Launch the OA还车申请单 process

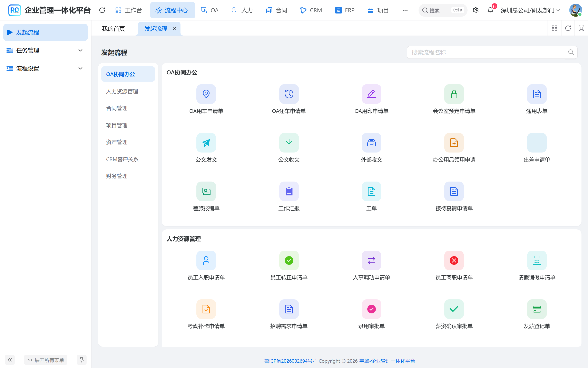click(x=289, y=94)
